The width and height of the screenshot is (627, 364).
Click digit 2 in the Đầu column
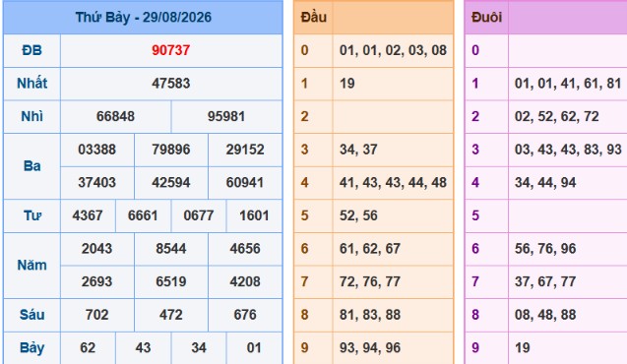pos(305,117)
